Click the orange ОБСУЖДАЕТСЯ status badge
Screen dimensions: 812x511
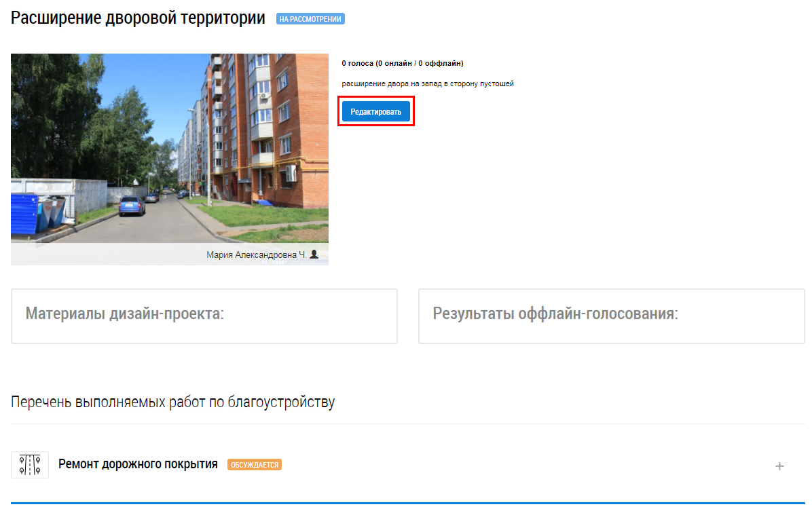point(254,465)
